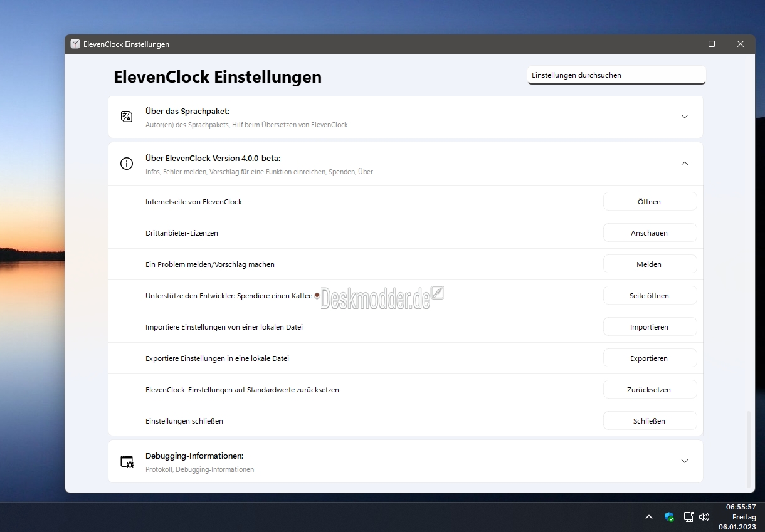Screen dimensions: 765x532
Task: Click the info circle icon for About section
Action: (x=127, y=164)
